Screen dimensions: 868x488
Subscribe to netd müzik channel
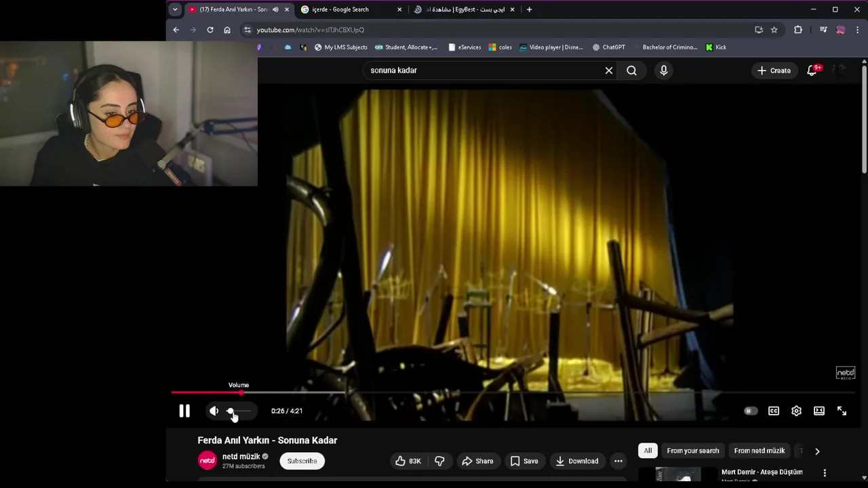(x=302, y=461)
